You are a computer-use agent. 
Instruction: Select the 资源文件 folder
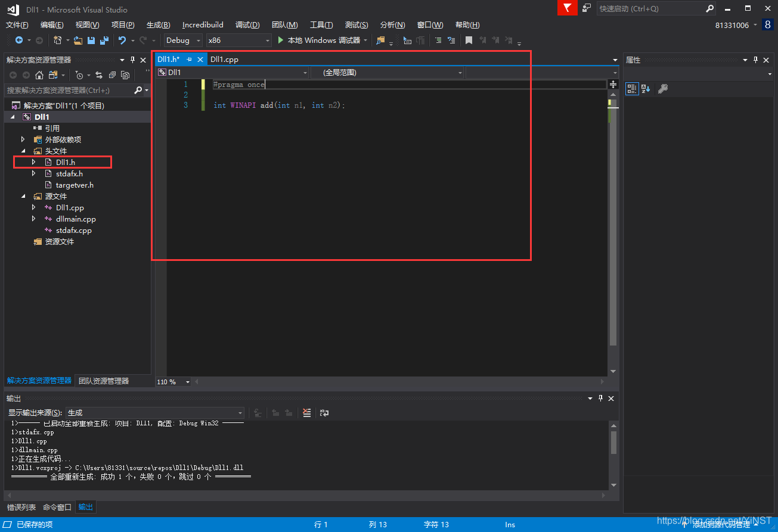click(60, 242)
